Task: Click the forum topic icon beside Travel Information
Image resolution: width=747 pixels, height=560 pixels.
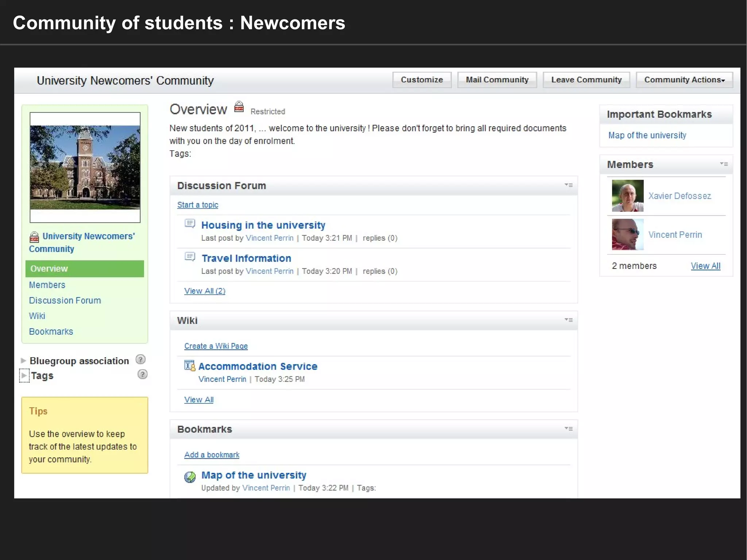Action: [x=190, y=256]
